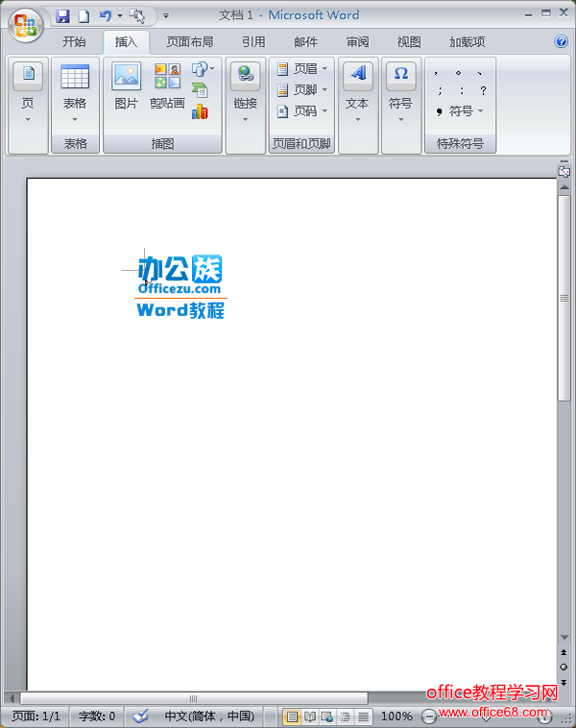Open the 页脚 footer dropdown

click(302, 89)
